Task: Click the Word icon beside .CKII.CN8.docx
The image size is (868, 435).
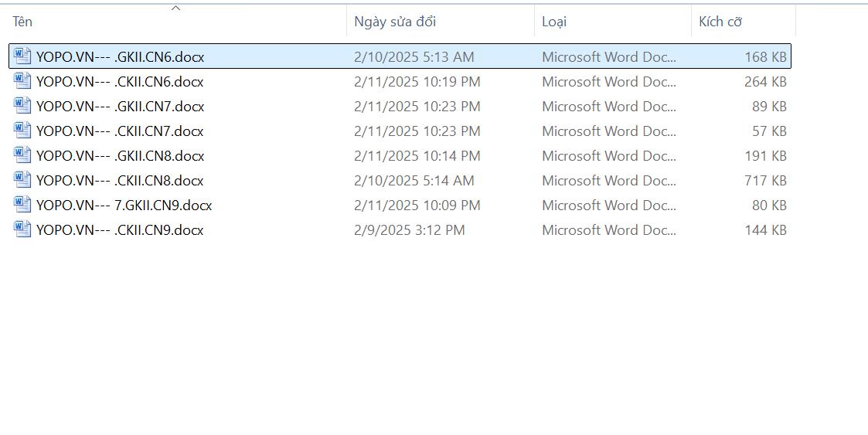Action: [22, 180]
